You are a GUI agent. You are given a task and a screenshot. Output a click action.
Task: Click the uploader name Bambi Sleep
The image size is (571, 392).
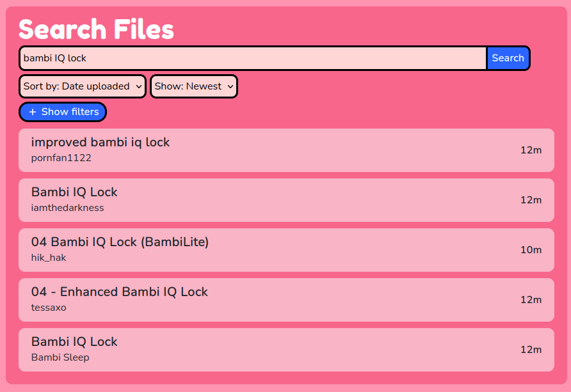[x=60, y=357]
